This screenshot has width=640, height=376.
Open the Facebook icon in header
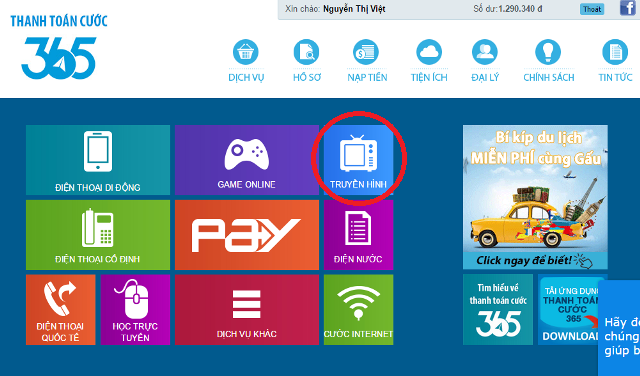point(628,8)
